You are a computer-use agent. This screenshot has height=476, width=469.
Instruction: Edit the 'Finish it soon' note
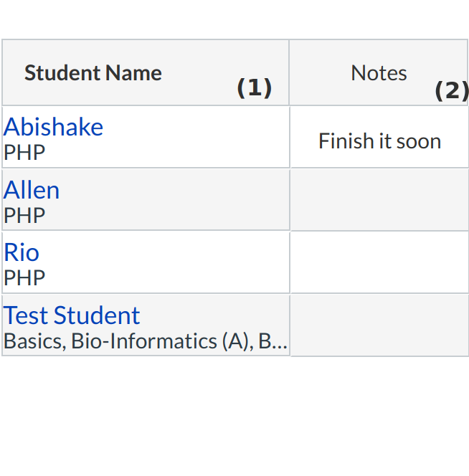point(379,141)
